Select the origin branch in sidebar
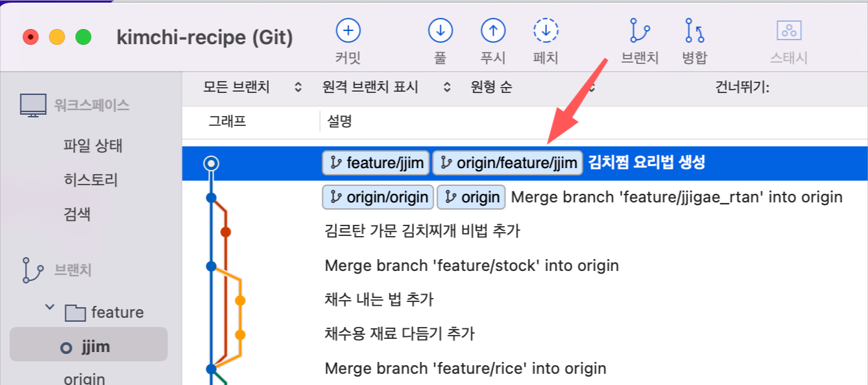 [84, 378]
